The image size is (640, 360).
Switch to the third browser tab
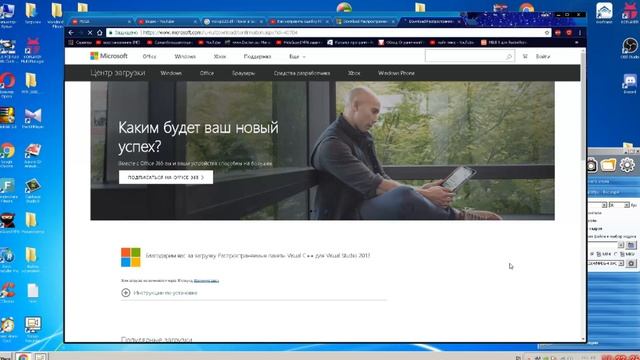pyautogui.click(x=233, y=21)
